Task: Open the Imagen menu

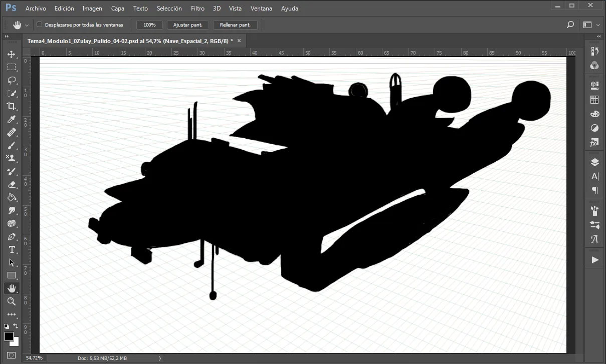Action: point(92,9)
